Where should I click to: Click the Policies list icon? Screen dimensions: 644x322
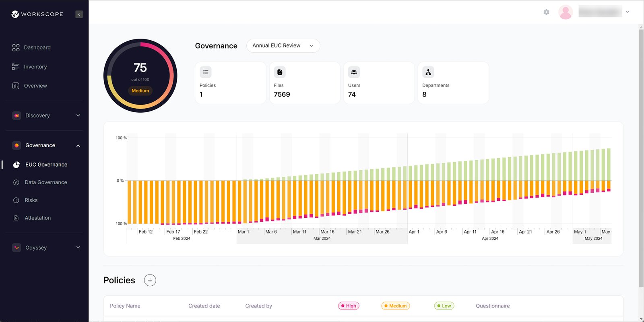tap(205, 72)
